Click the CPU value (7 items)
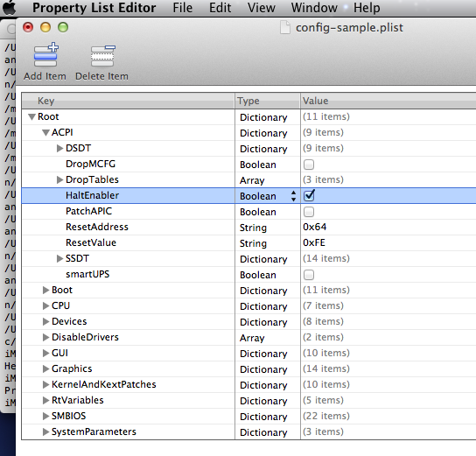Screen dimensions: 476x456 click(x=323, y=305)
